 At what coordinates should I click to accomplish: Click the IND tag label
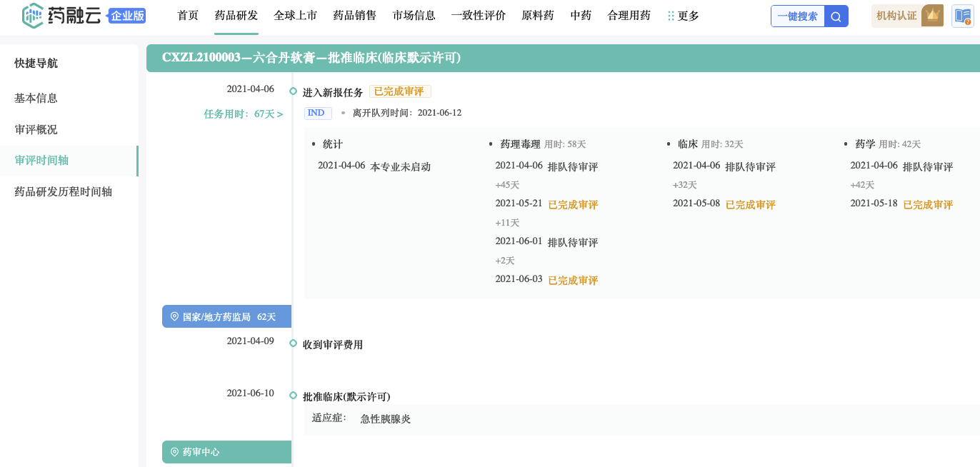(317, 113)
